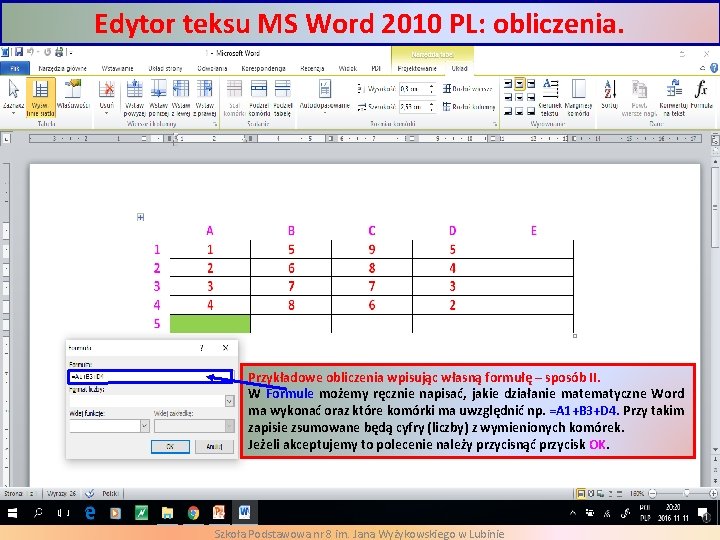Switch to Układ strony tab
720x540 pixels.
165,68
